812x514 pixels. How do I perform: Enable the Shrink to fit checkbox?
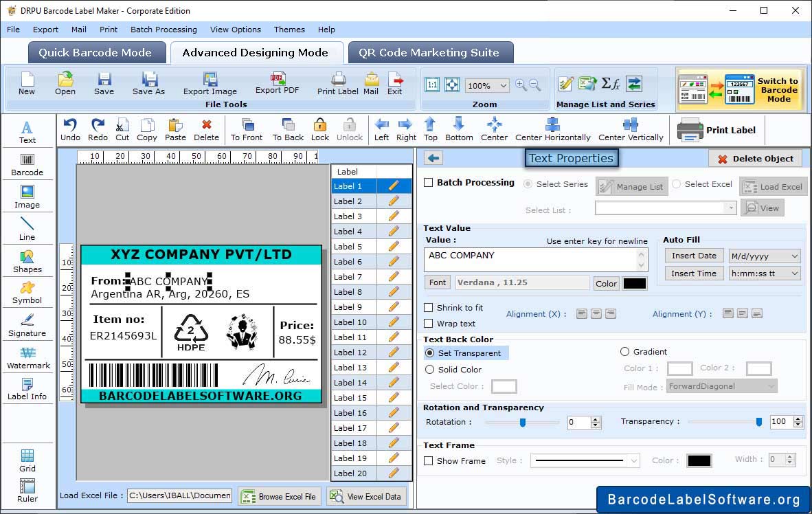[x=428, y=308]
